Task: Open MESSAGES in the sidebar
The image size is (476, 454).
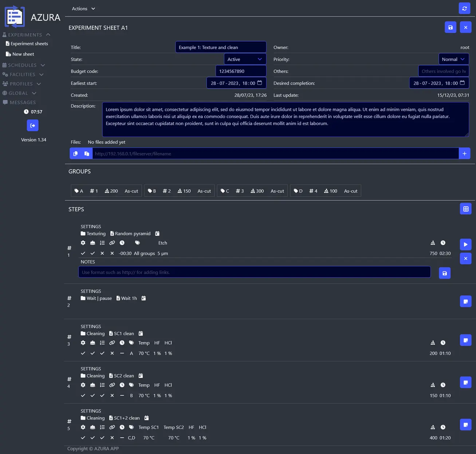Action: click(x=19, y=102)
